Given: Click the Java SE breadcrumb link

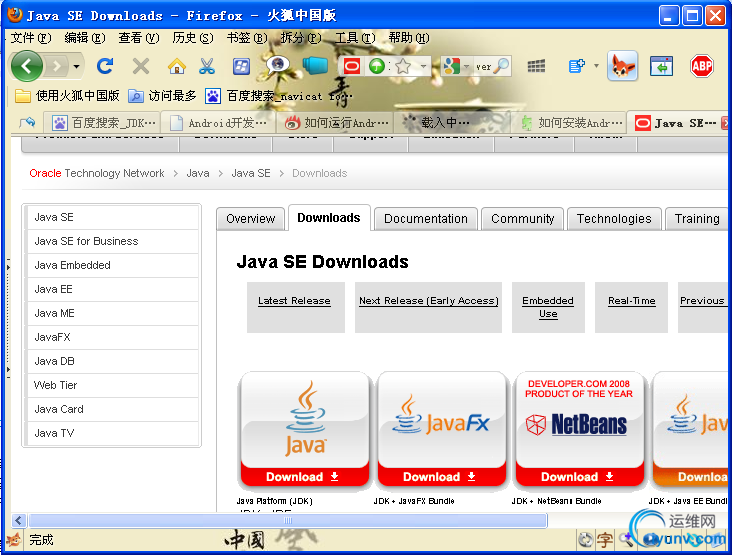Looking at the screenshot, I should tap(251, 173).
